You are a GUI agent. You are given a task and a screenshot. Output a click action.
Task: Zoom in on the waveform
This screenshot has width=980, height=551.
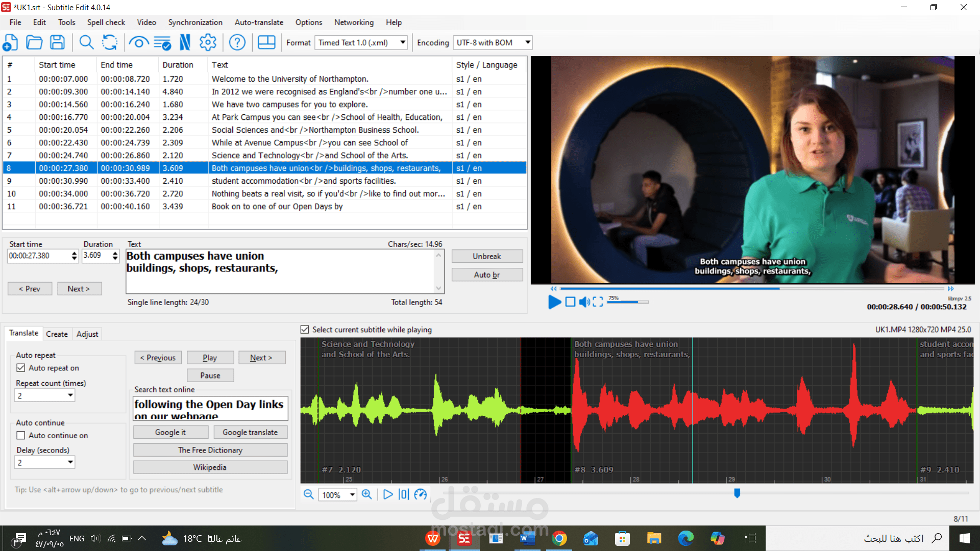pyautogui.click(x=366, y=494)
